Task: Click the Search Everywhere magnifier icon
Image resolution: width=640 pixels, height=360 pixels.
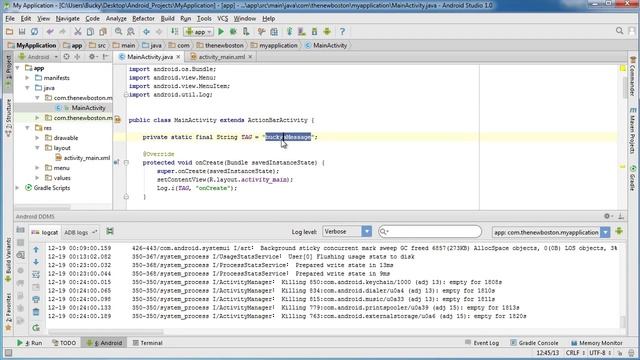Action: pos(619,31)
